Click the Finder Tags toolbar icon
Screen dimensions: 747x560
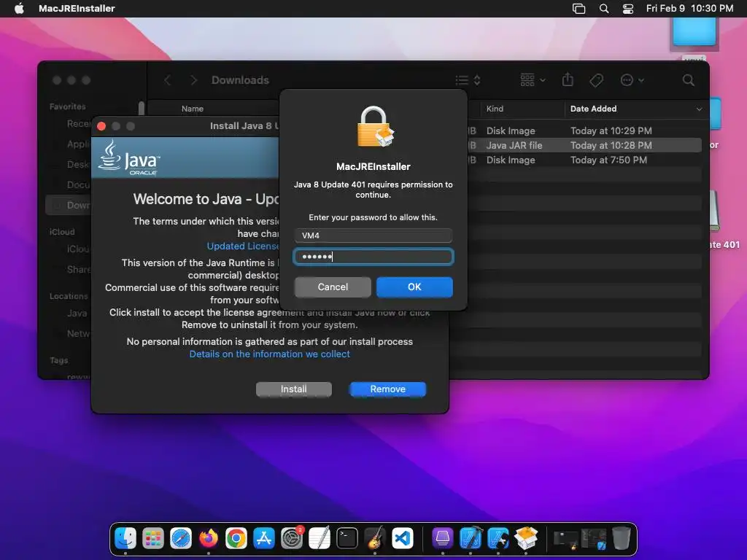coord(596,80)
